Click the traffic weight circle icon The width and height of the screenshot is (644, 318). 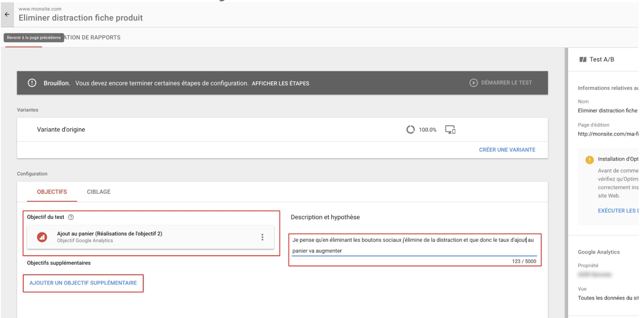point(410,130)
